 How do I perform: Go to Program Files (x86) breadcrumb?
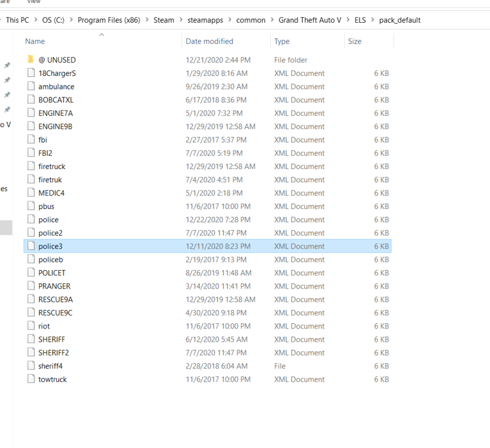109,20
